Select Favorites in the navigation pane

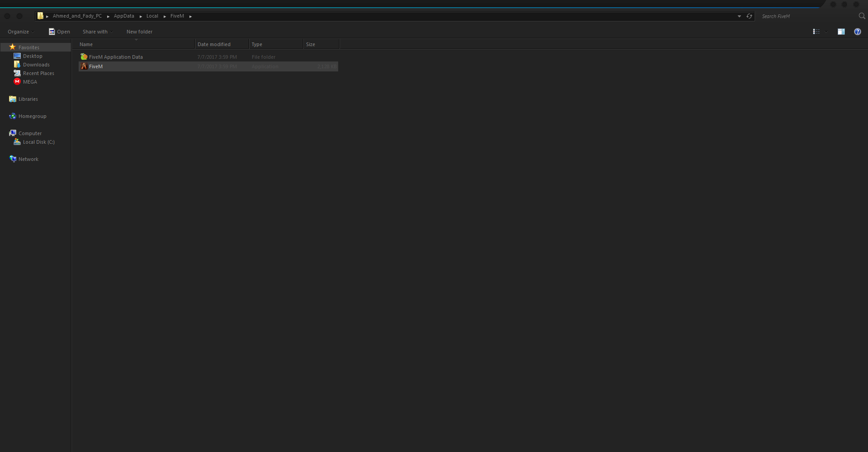pos(29,47)
